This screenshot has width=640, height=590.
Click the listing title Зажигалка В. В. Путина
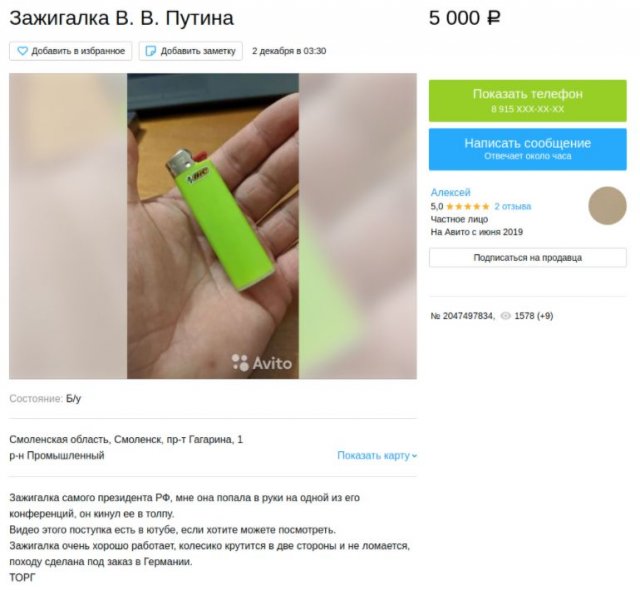[x=122, y=18]
